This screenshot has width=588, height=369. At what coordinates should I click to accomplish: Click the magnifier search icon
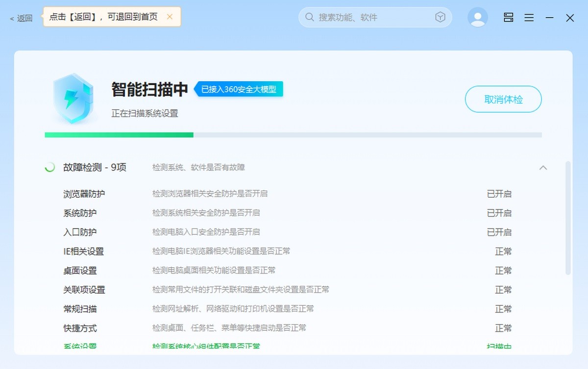(310, 17)
